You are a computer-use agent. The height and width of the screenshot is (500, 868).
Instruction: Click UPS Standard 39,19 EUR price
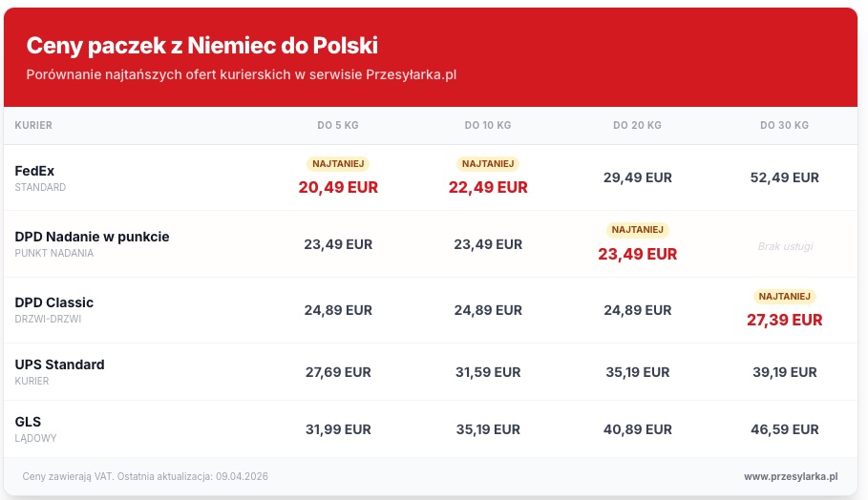click(784, 372)
